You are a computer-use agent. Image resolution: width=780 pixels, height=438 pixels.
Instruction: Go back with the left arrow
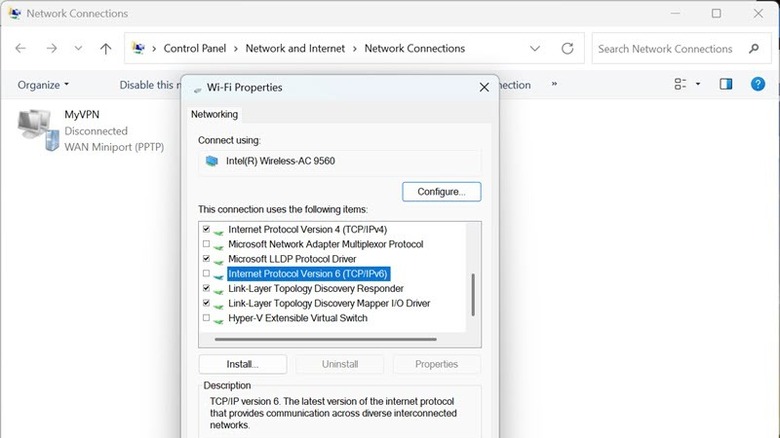(x=20, y=48)
